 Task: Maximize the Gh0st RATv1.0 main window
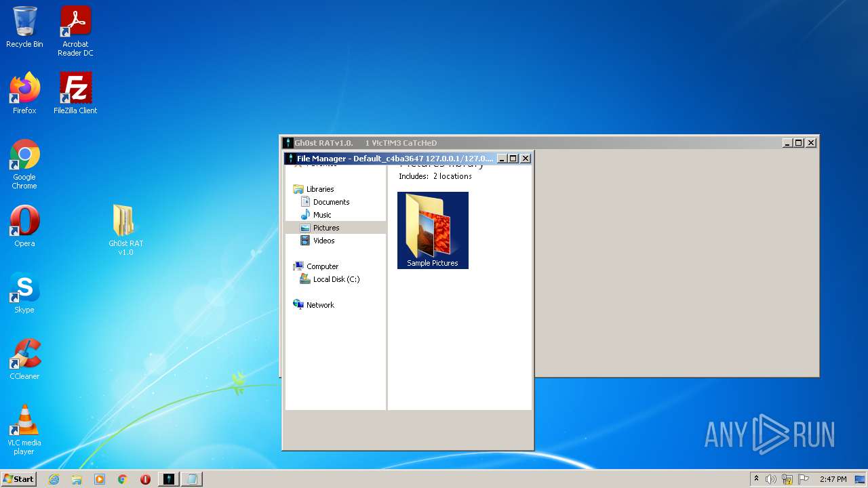point(799,143)
